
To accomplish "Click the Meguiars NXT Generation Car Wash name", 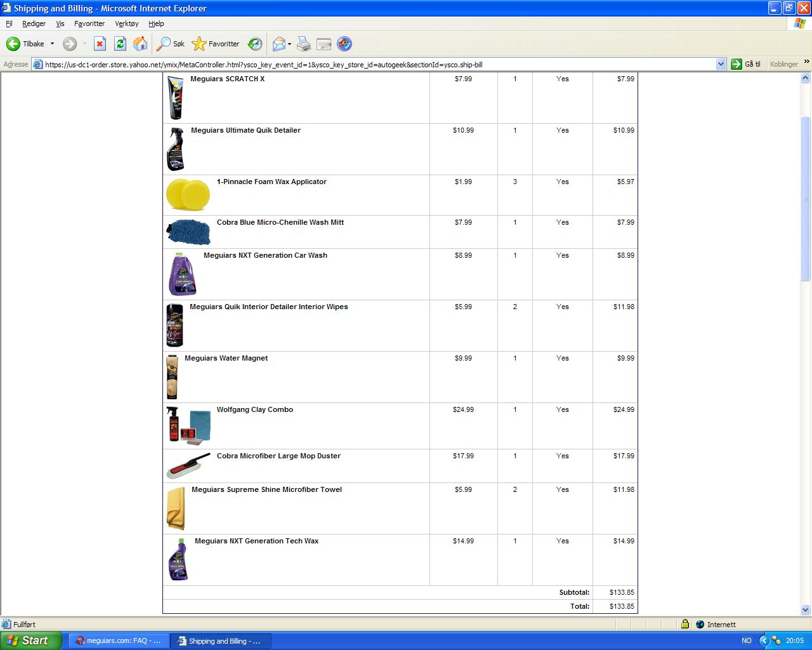I will point(265,255).
